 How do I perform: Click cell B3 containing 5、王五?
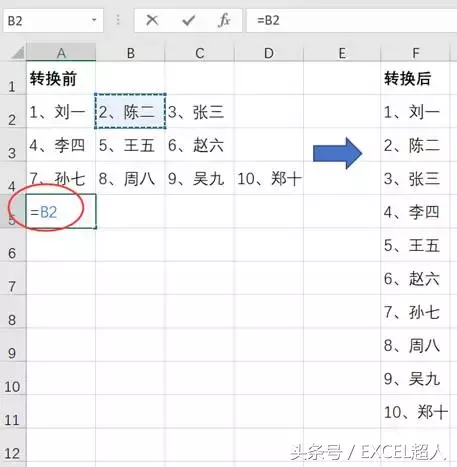[x=130, y=145]
